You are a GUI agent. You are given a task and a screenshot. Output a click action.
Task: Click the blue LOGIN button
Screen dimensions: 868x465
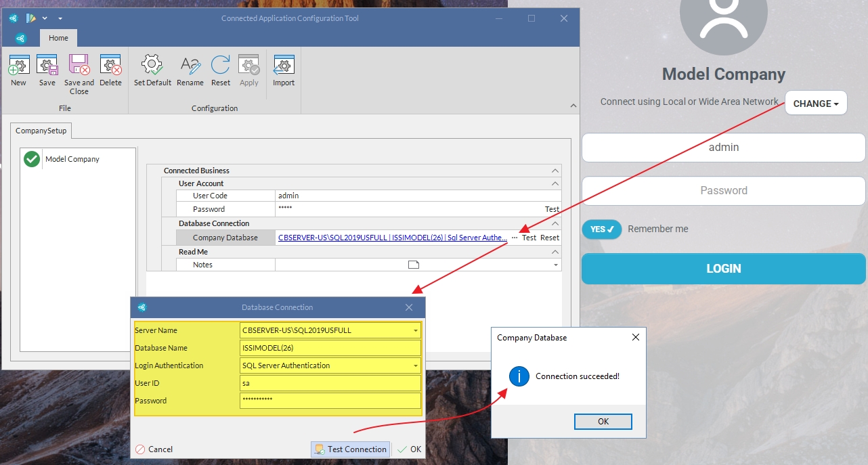pos(723,269)
